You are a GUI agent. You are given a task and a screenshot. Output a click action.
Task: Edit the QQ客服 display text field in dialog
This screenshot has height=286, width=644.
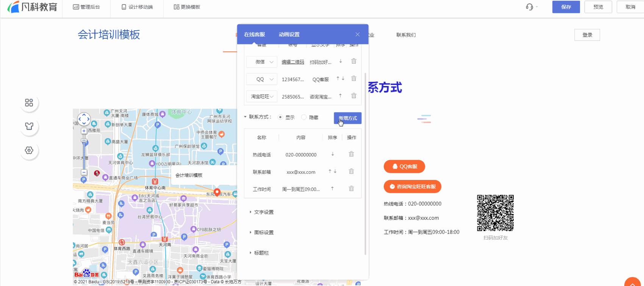(x=320, y=80)
